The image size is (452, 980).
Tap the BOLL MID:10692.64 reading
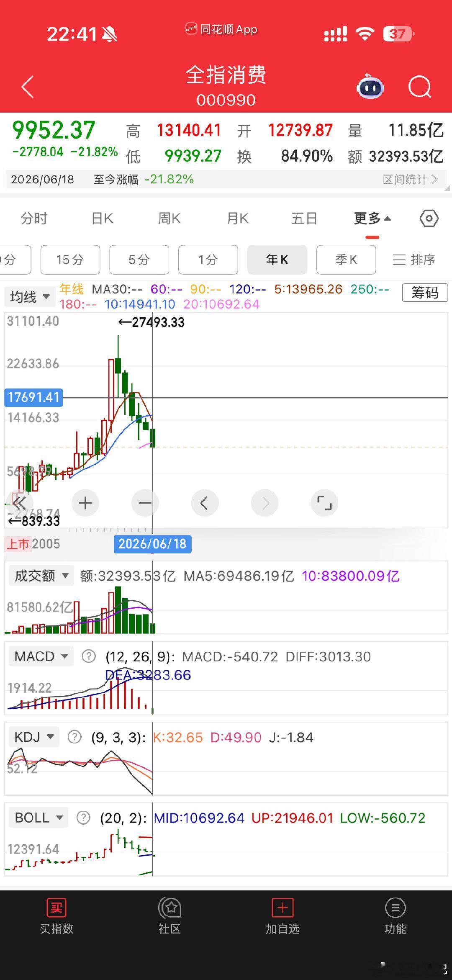pos(199,818)
